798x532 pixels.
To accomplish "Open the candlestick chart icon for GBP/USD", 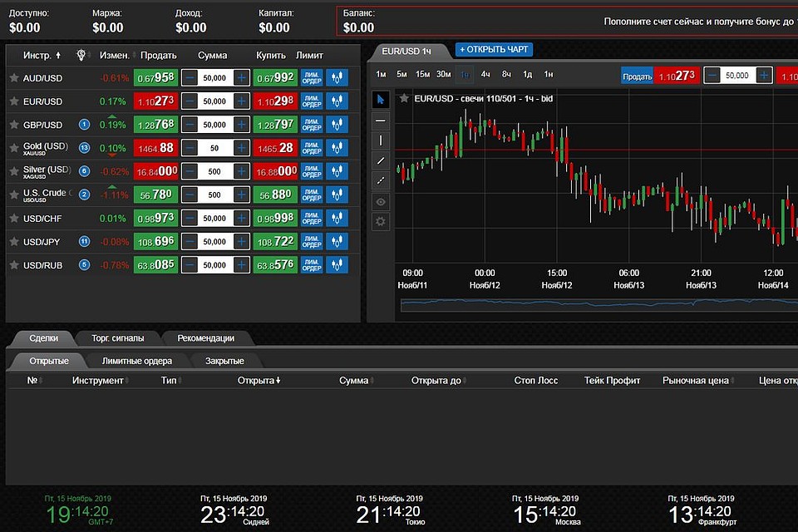I will (x=337, y=125).
